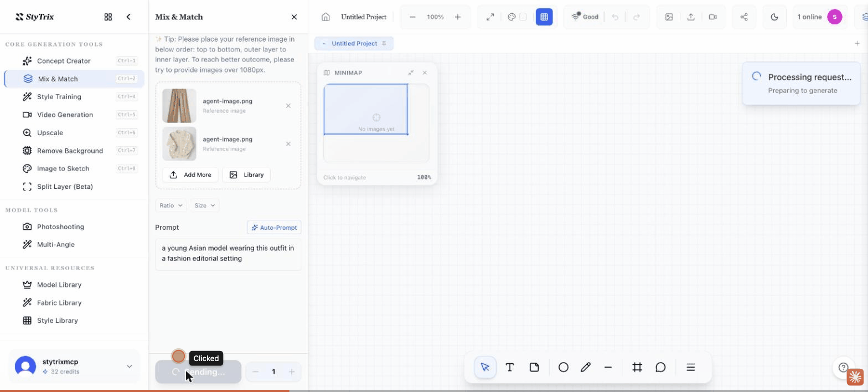This screenshot has width=868, height=392.
Task: Undo the last action
Action: [x=615, y=17]
